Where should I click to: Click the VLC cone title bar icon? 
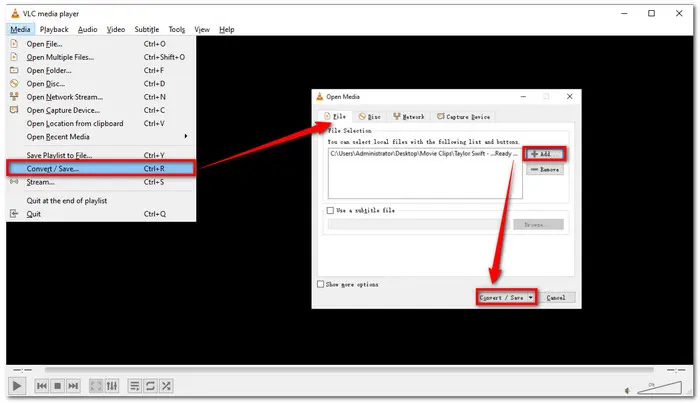pos(15,13)
